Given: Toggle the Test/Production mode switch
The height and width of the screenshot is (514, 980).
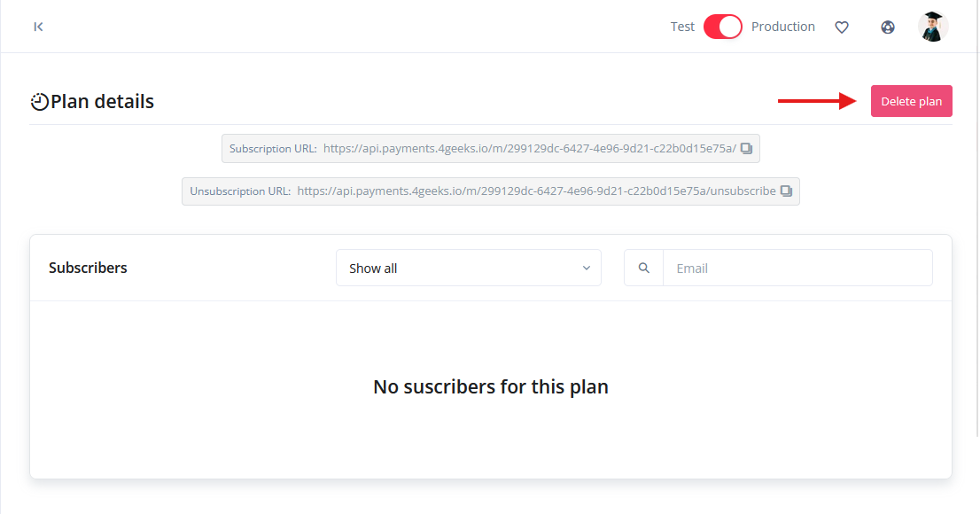Looking at the screenshot, I should (x=722, y=27).
